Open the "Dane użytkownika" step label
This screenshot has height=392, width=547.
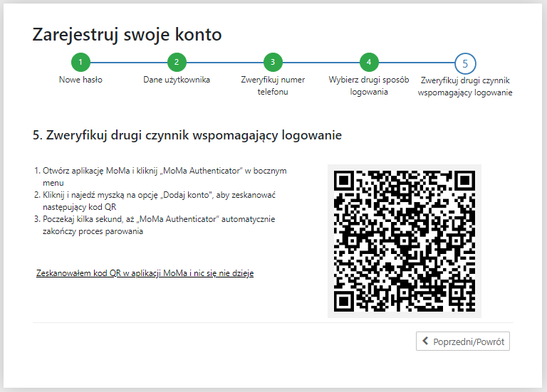pyautogui.click(x=177, y=80)
